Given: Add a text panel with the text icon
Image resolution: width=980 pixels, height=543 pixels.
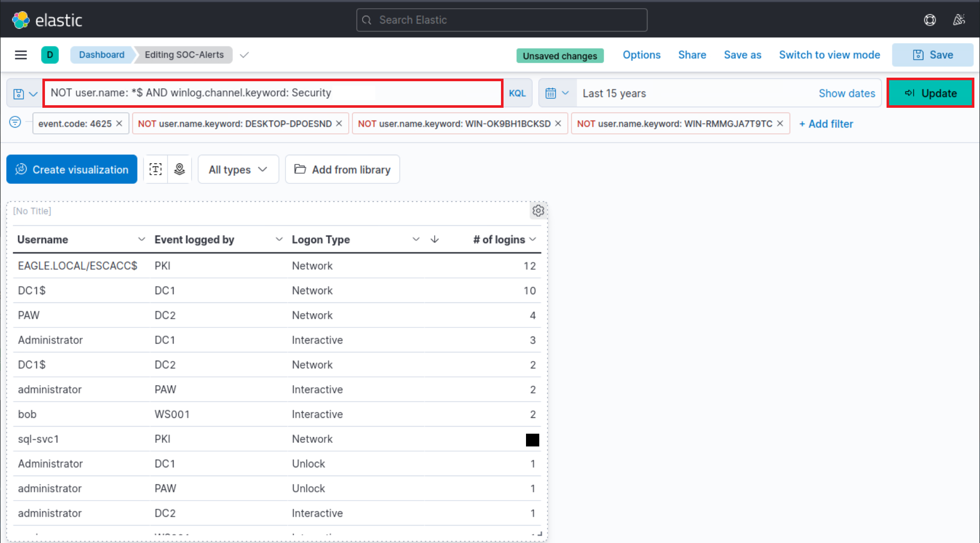Looking at the screenshot, I should point(155,169).
